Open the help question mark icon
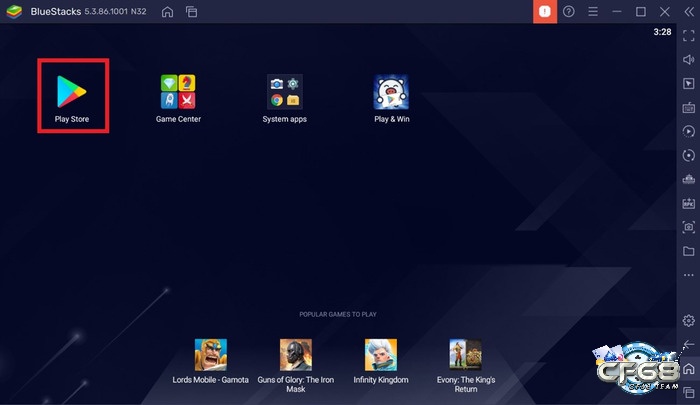 tap(568, 12)
